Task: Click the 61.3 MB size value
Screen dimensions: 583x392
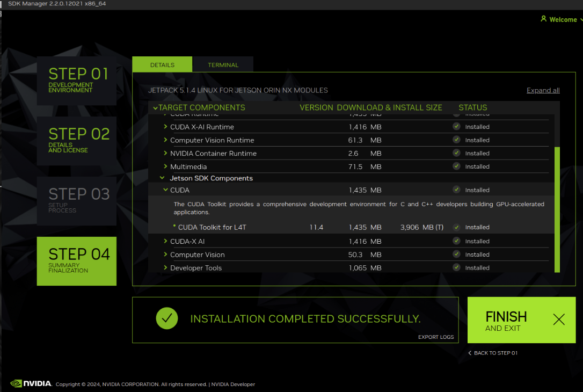Action: tap(365, 140)
